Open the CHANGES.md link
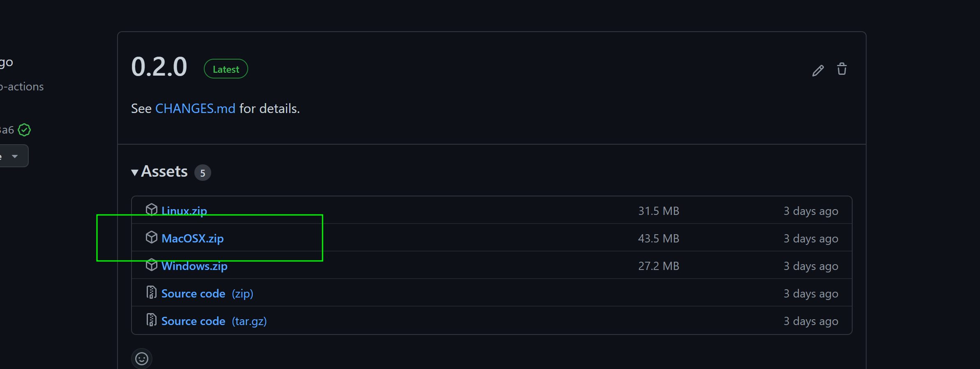This screenshot has width=980, height=369. point(196,108)
